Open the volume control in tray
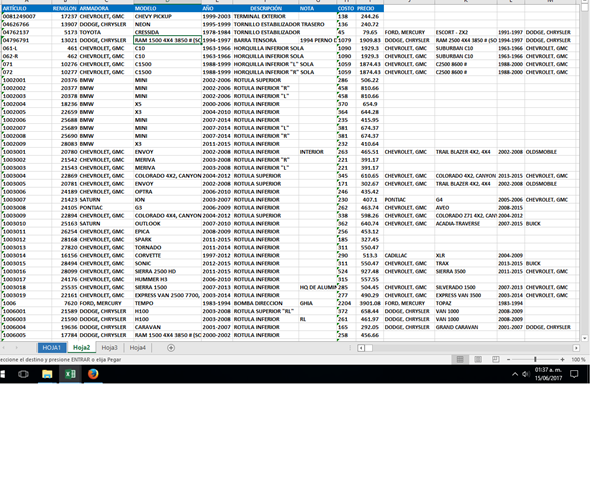The image size is (600, 480). pyautogui.click(x=526, y=374)
